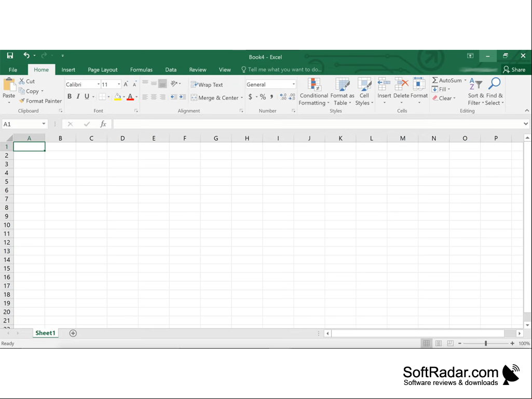Open Cell Styles gallery
The image size is (532, 399).
click(x=364, y=92)
